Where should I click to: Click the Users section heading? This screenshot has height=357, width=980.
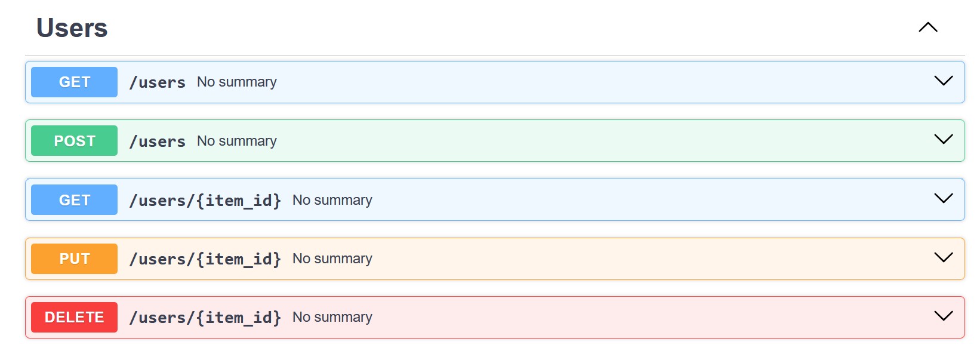pyautogui.click(x=71, y=27)
